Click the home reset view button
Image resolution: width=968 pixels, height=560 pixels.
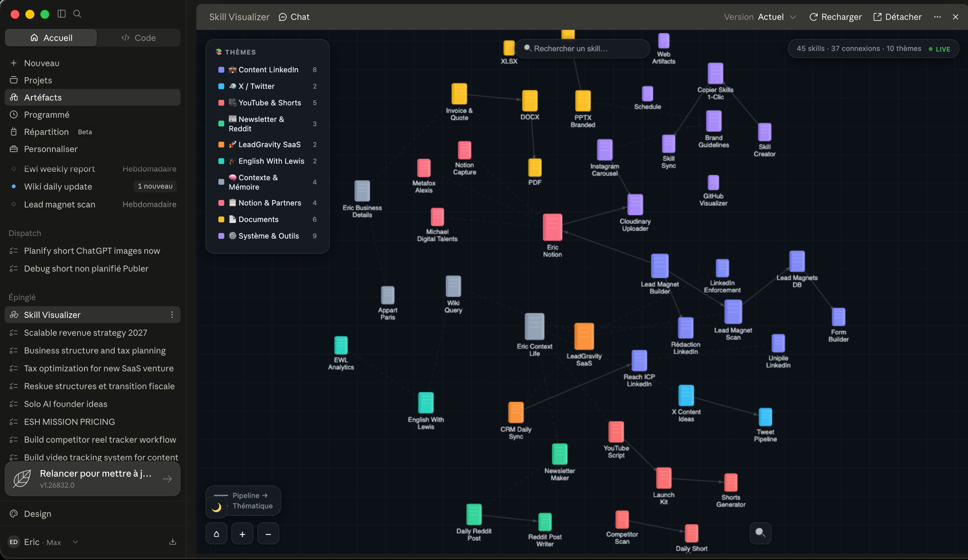[216, 534]
